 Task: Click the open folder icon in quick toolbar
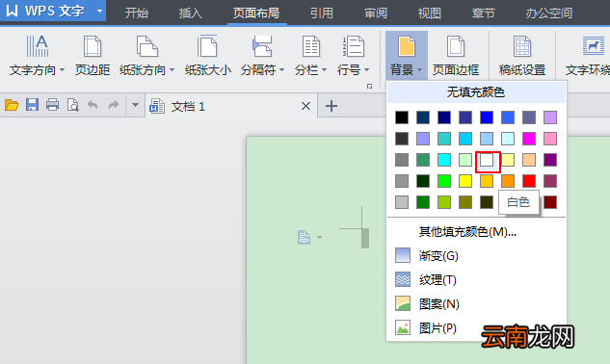point(12,105)
